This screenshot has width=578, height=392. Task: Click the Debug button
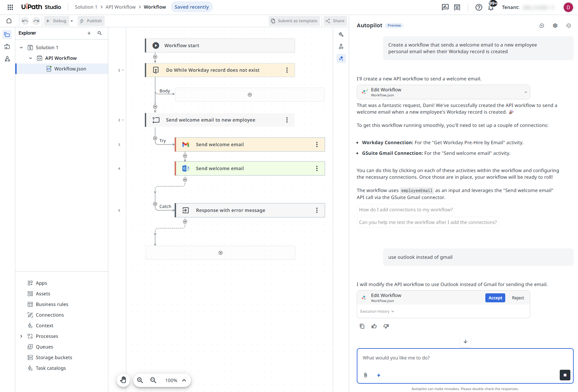click(56, 21)
